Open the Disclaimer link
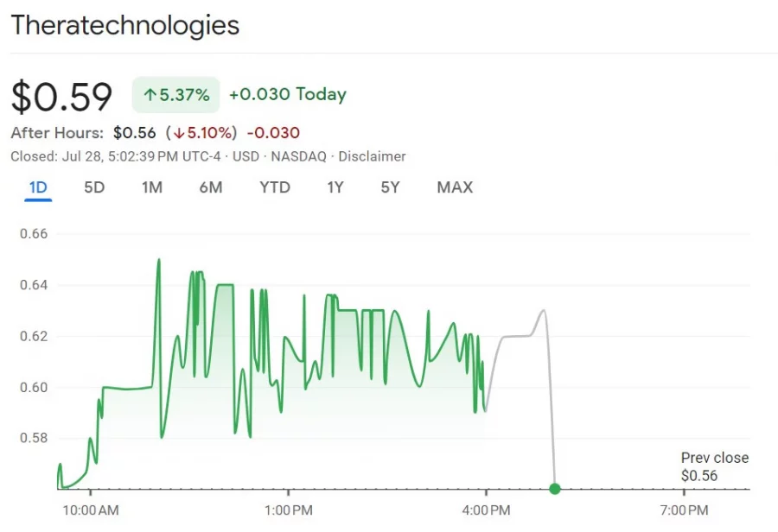This screenshot has height=532, width=778. [373, 156]
